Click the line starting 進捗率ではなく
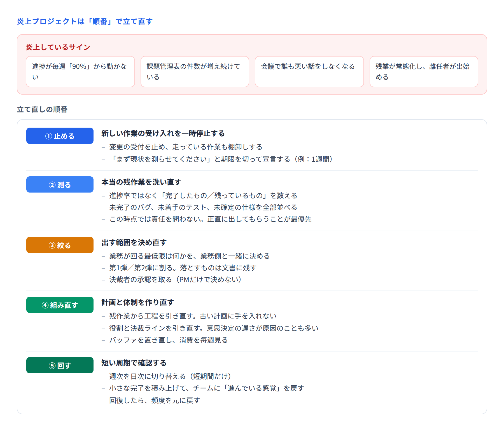Screen dimensions: 504x431 click(203, 195)
